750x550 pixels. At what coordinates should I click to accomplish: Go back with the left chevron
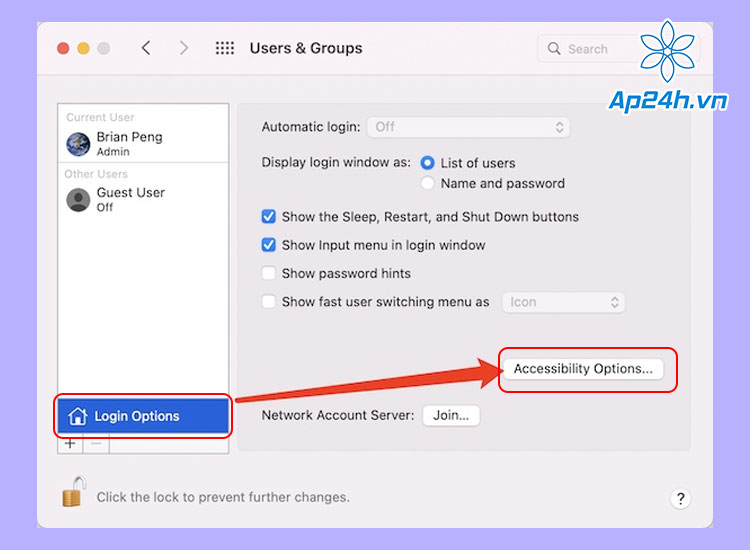coord(146,48)
